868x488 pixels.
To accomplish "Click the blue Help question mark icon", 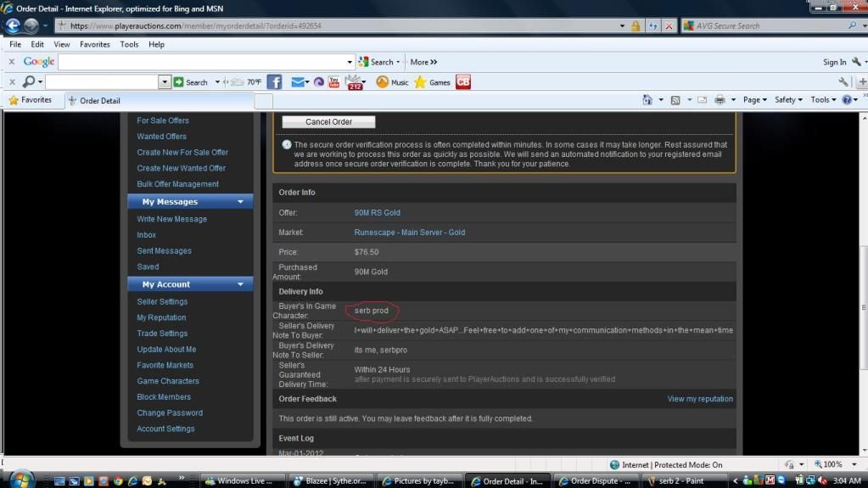I will [847, 100].
